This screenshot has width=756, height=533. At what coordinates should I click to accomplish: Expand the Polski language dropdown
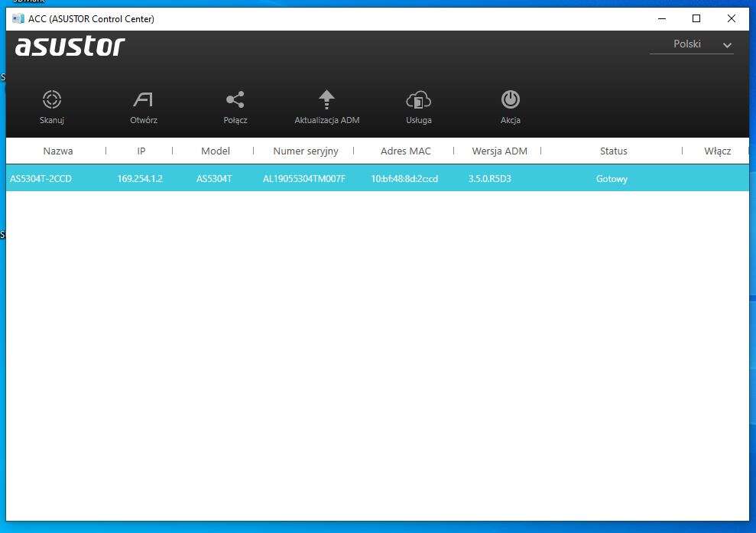point(692,44)
